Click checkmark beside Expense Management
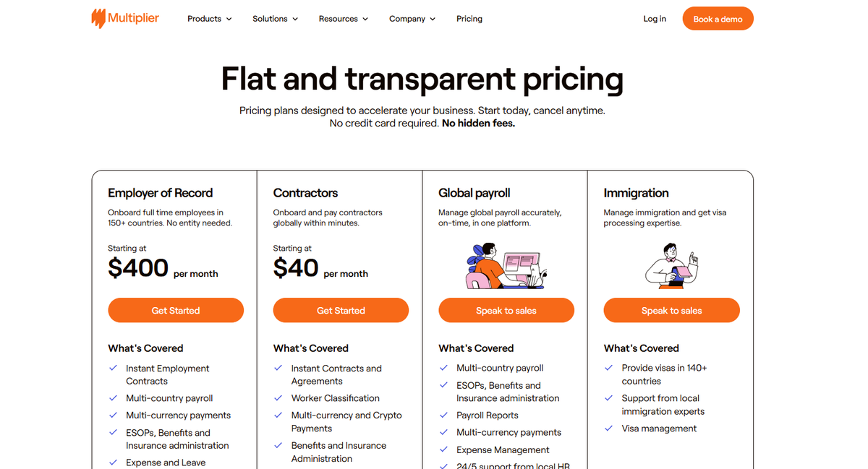 coord(443,449)
